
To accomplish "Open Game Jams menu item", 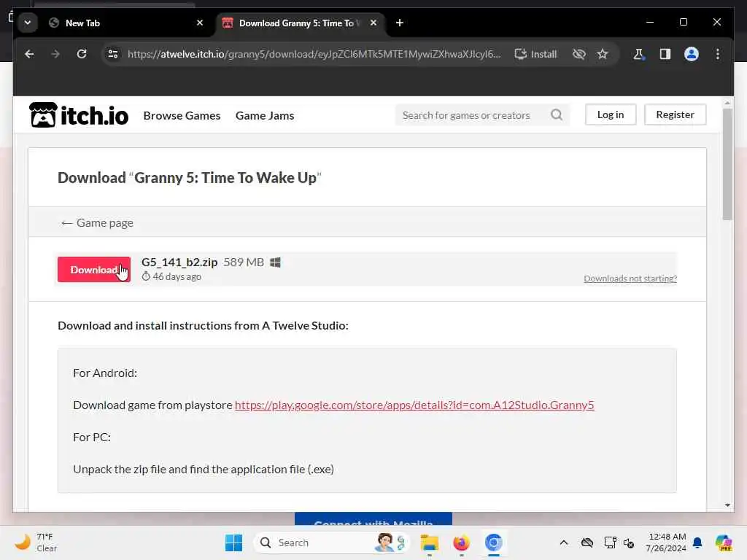I will pos(265,116).
